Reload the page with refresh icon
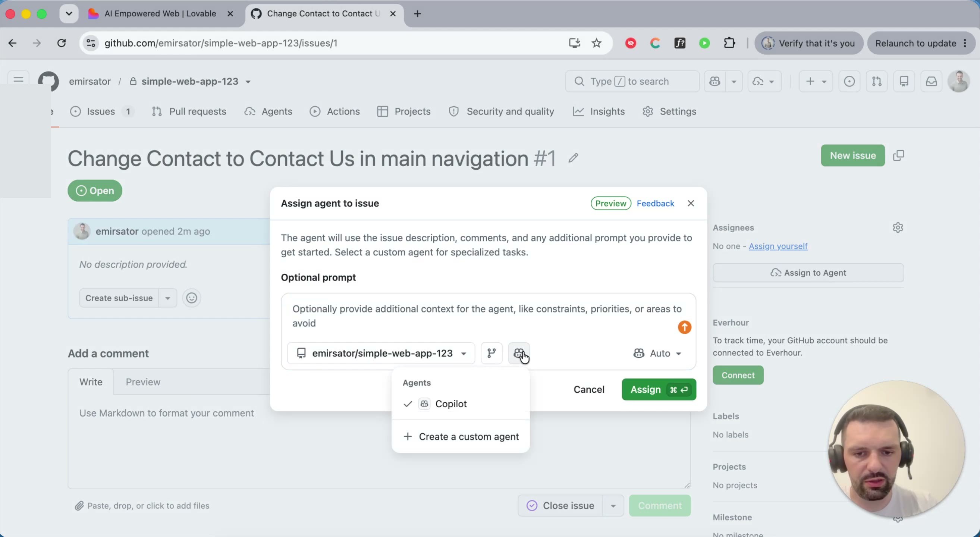 [61, 43]
